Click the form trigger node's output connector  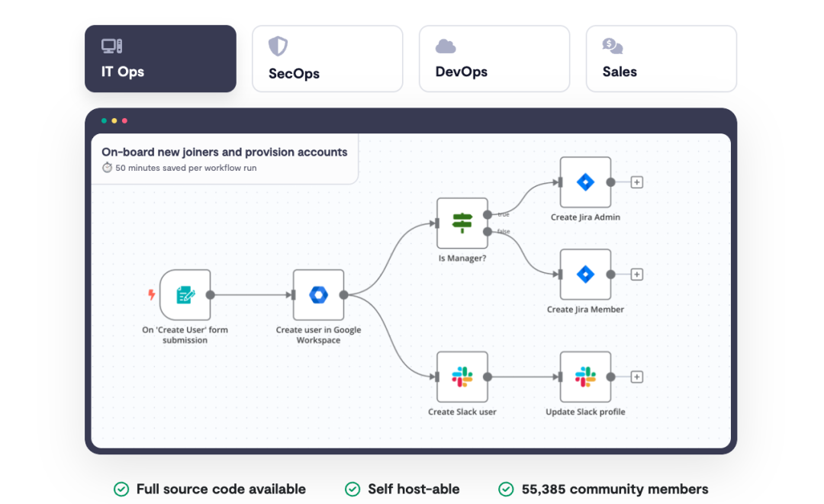coord(211,295)
